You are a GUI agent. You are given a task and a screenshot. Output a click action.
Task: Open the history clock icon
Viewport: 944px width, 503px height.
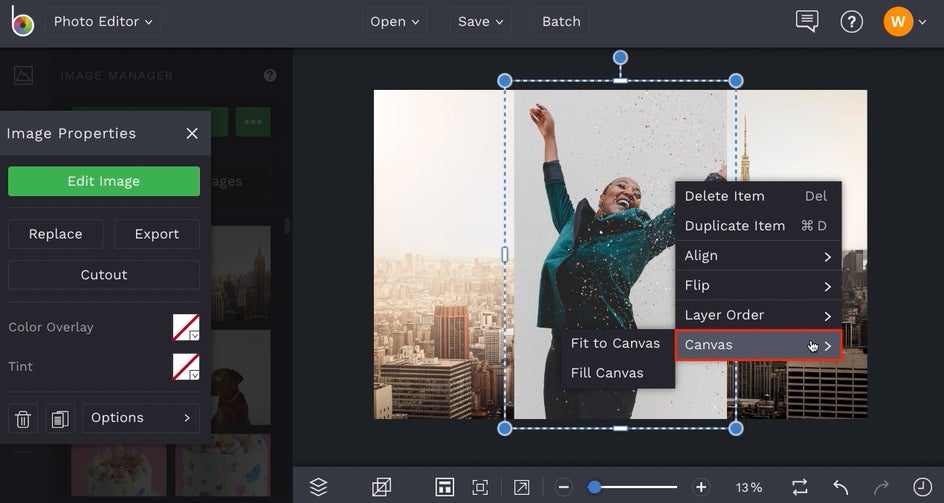point(922,487)
